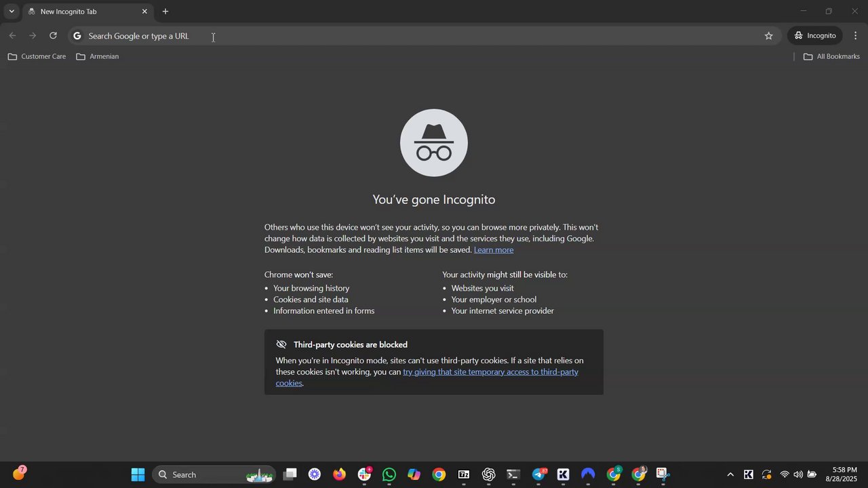
Task: Open Wi-Fi network settings in tray
Action: click(x=785, y=474)
